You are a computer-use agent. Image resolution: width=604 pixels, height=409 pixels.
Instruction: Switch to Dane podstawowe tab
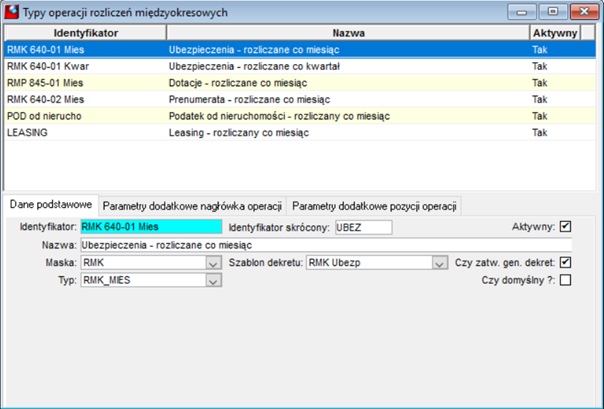click(51, 204)
